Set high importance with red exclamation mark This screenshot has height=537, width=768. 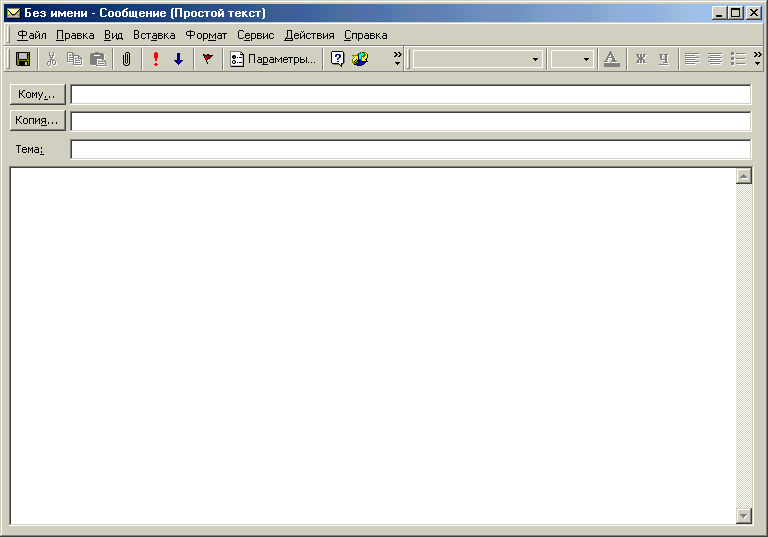pyautogui.click(x=156, y=59)
